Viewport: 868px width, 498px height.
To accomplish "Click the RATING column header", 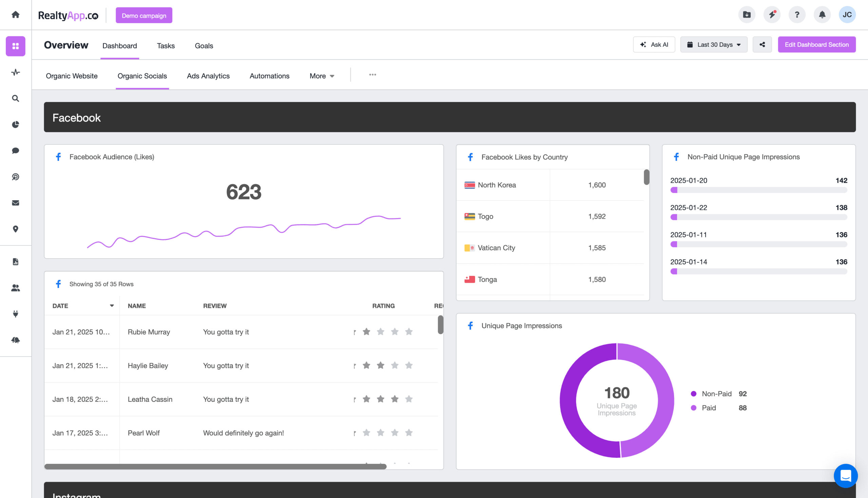I will [x=383, y=306].
